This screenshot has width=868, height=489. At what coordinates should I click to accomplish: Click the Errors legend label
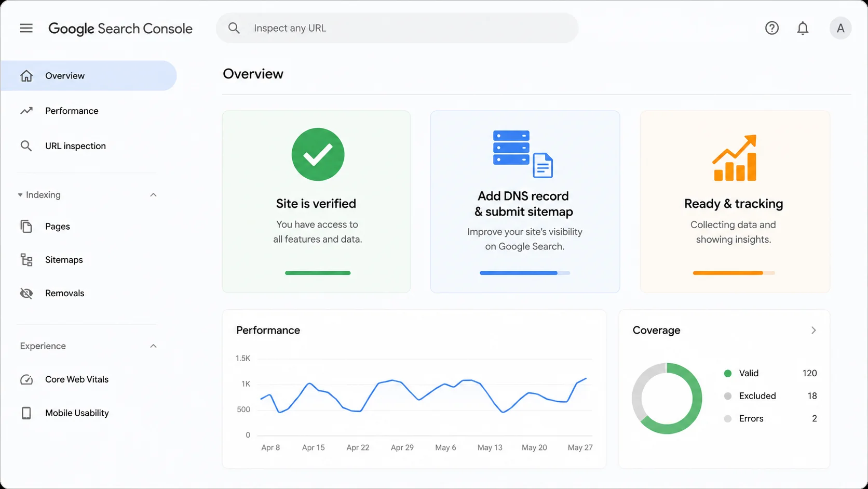[751, 419]
